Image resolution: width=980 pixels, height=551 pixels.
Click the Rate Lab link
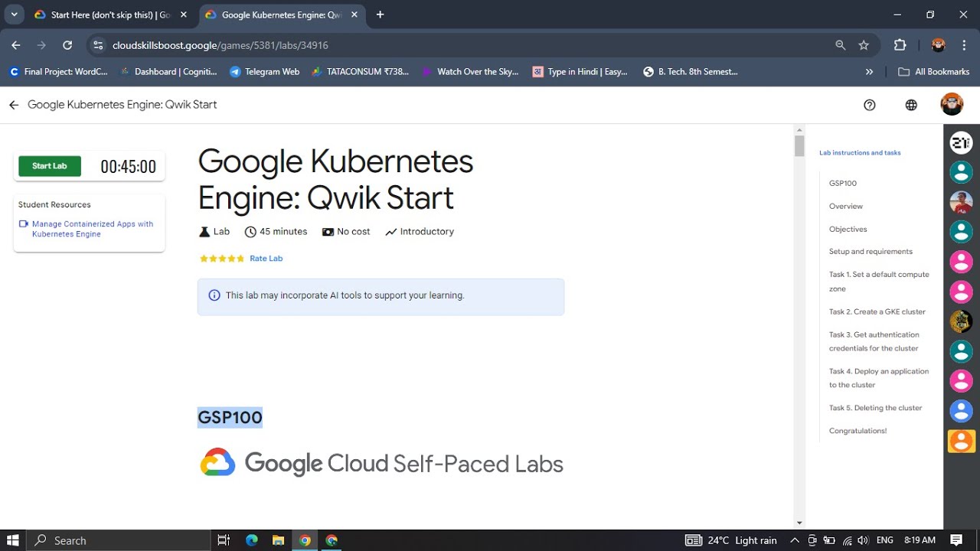[266, 259]
